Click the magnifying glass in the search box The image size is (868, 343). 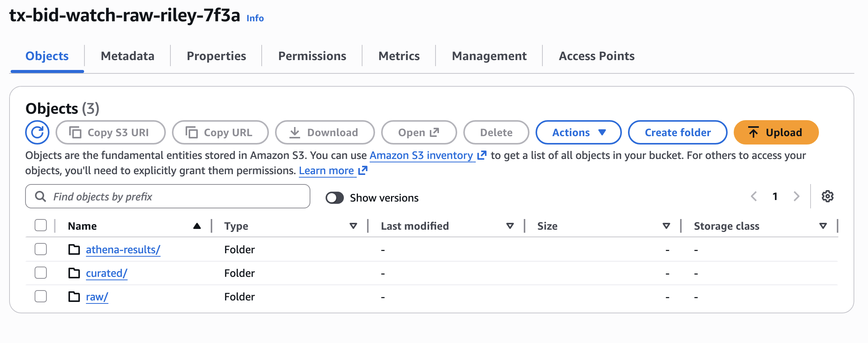coord(41,196)
